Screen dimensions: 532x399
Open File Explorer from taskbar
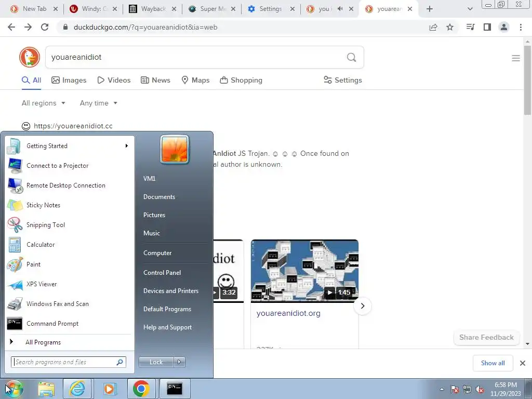(46, 389)
